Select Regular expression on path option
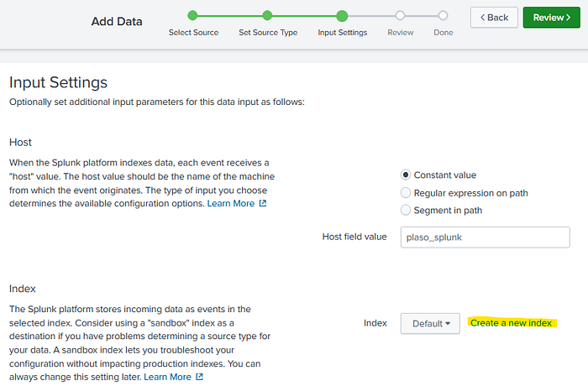The image size is (588, 386). point(407,193)
